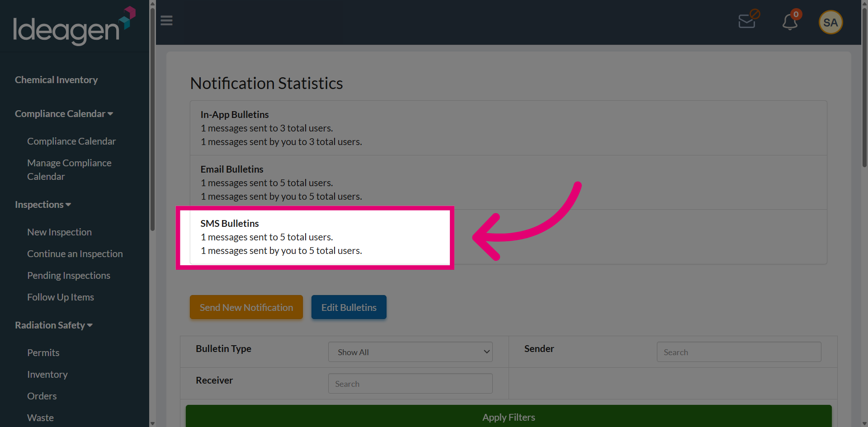868x427 pixels.
Task: Click the sidebar scrollbar thumb
Action: 152,120
